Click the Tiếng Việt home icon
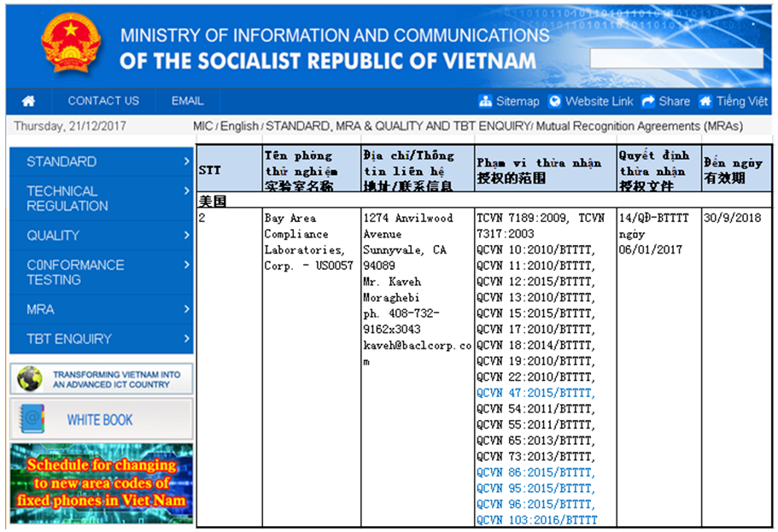 [705, 102]
